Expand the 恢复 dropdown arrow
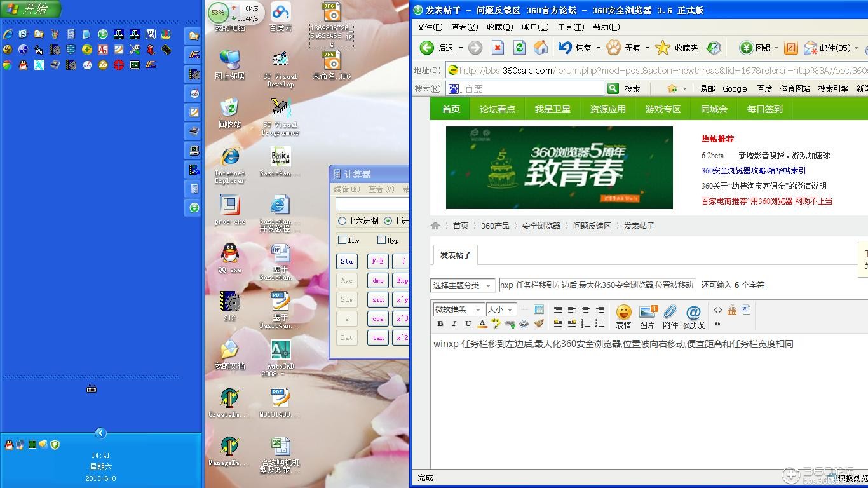The height and width of the screenshot is (488, 868). click(x=599, y=48)
